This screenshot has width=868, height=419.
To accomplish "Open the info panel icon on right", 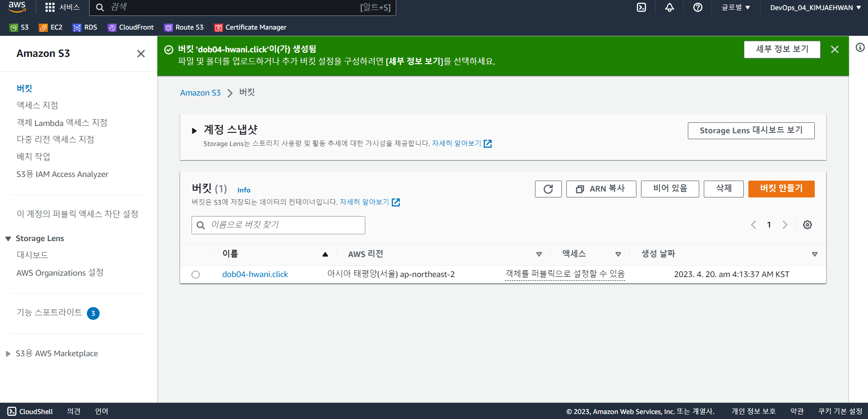I will coord(860,47).
